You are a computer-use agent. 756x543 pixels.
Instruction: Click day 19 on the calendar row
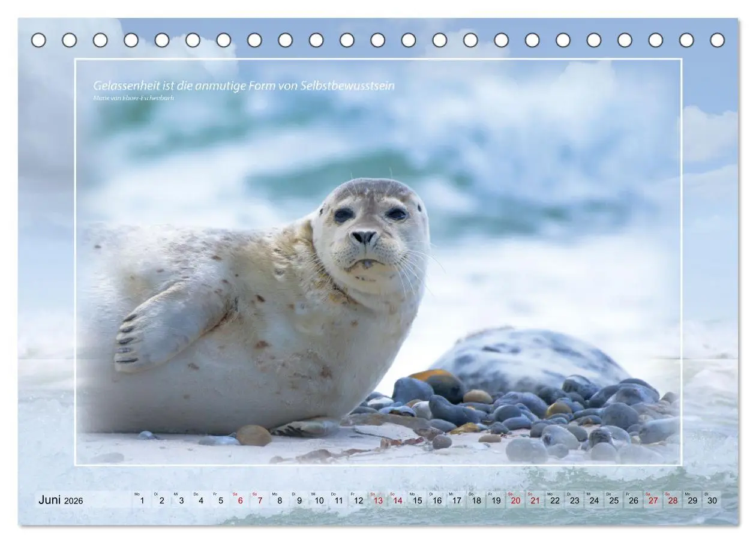click(x=496, y=500)
